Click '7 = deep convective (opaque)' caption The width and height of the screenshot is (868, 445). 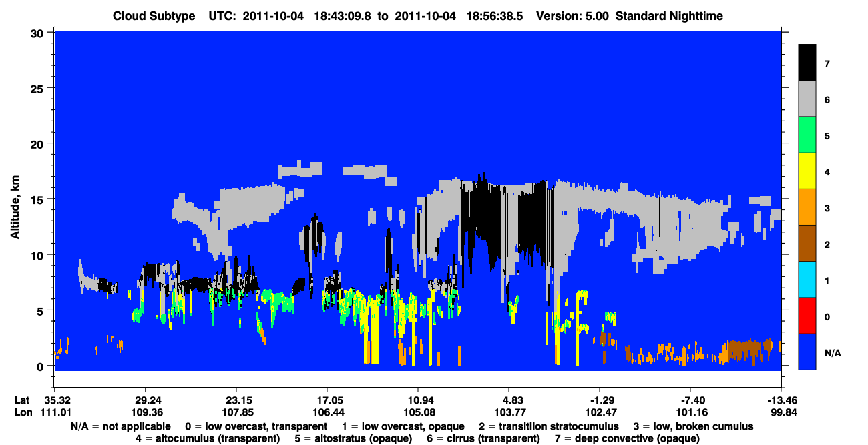coord(628,438)
